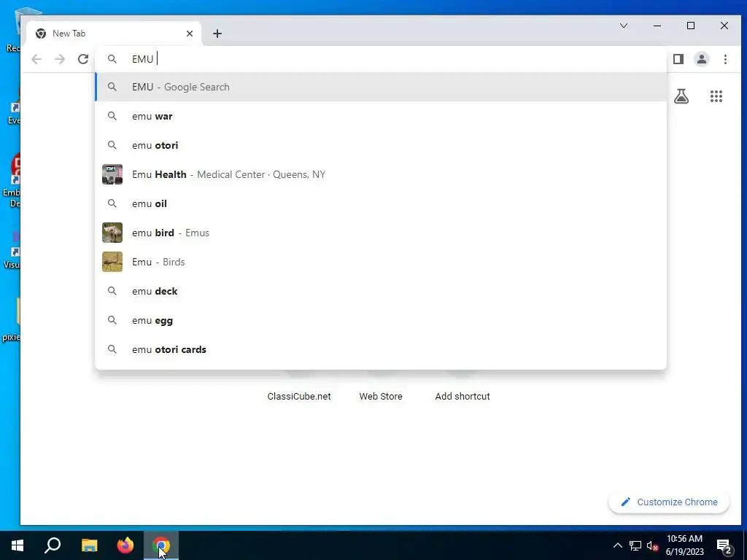
Task: Choose the 'emu war' suggestion
Action: (381, 116)
